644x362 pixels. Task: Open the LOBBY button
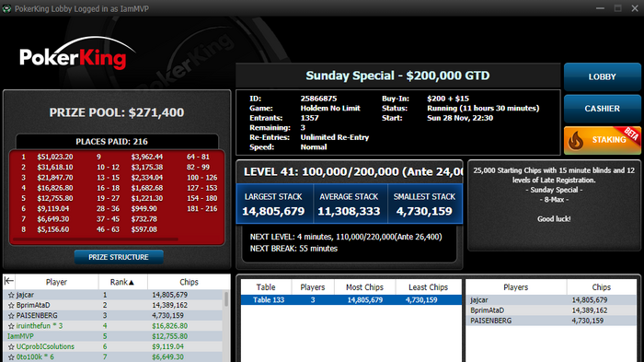click(602, 77)
